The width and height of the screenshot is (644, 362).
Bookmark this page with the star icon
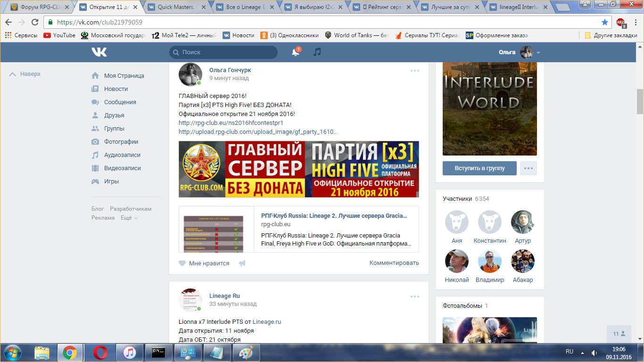coord(605,22)
